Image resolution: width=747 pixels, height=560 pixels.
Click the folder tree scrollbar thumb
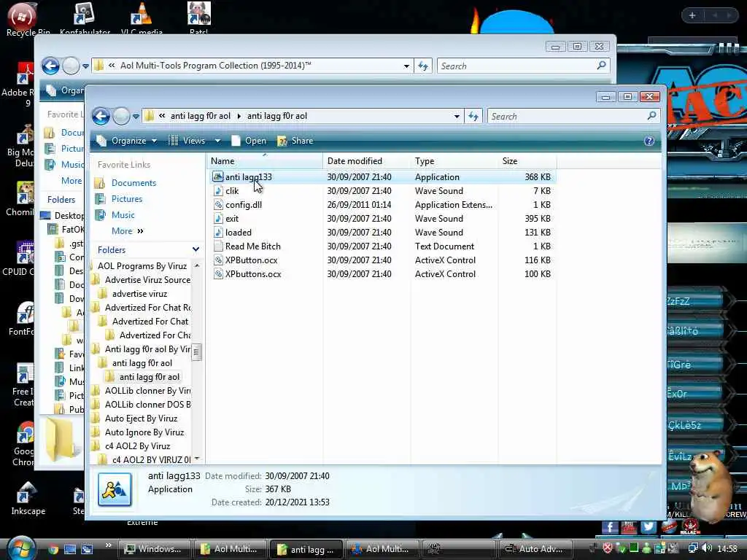pyautogui.click(x=197, y=352)
